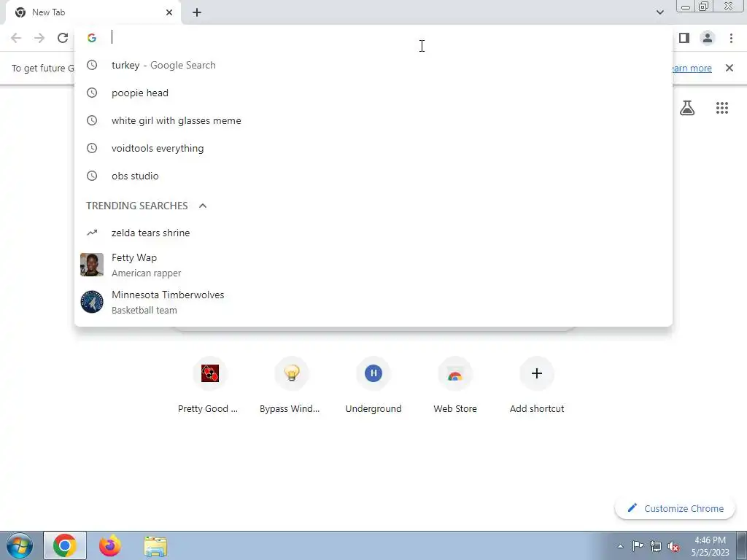
Task: Click the Customize Chrome button
Action: [x=675, y=508]
